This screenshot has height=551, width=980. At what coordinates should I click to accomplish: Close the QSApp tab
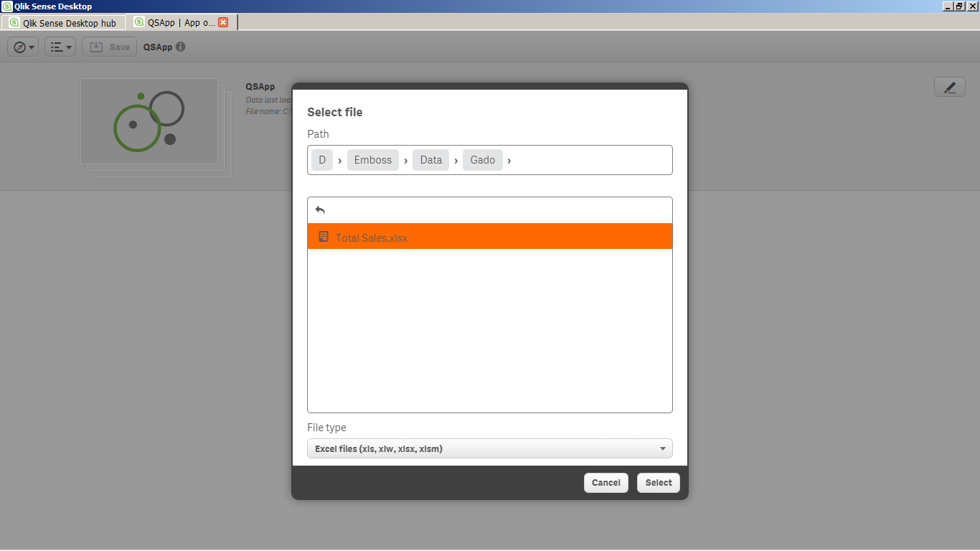point(223,22)
